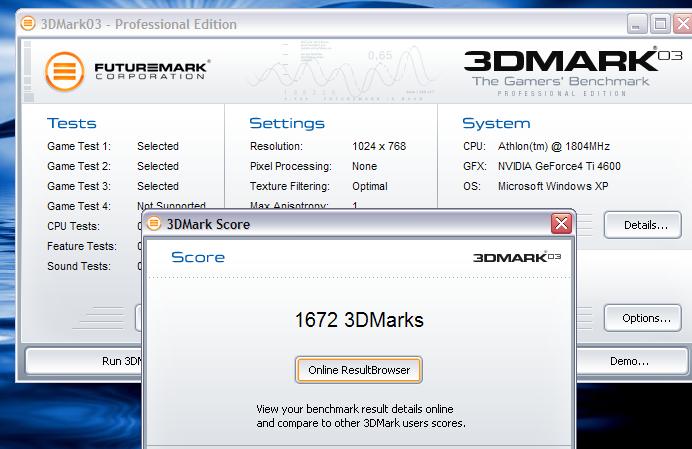Screen dimensions: 692x449
Task: Click the 3DMARK03 Gamers' Benchmark logo
Action: (572, 72)
